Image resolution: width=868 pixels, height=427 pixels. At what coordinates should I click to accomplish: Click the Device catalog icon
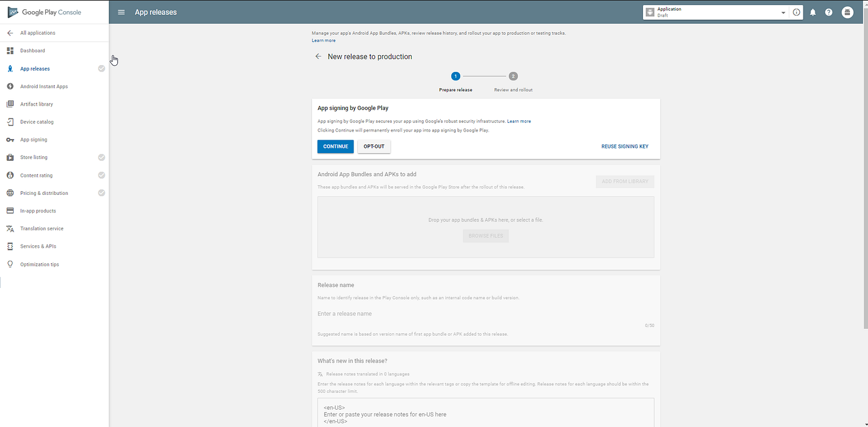[10, 122]
